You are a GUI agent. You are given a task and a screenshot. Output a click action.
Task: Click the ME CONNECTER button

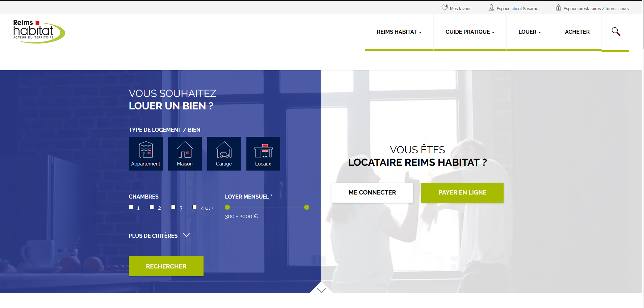point(372,192)
